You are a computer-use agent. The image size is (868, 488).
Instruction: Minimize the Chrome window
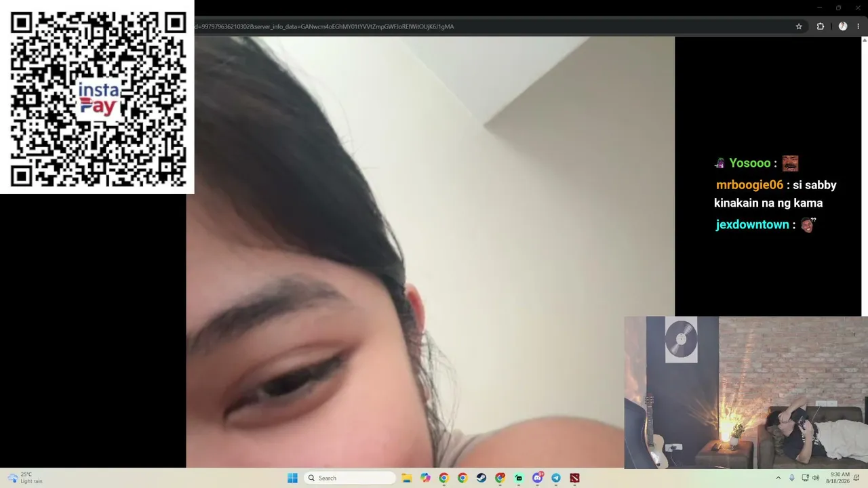click(819, 8)
